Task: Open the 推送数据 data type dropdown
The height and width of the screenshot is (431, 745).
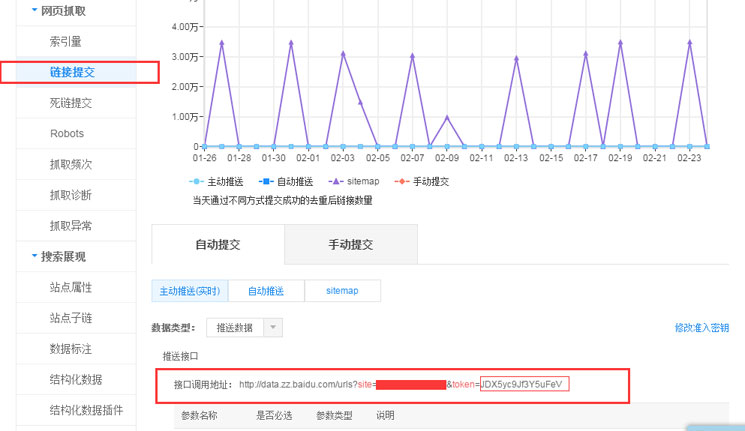Action: (x=245, y=328)
